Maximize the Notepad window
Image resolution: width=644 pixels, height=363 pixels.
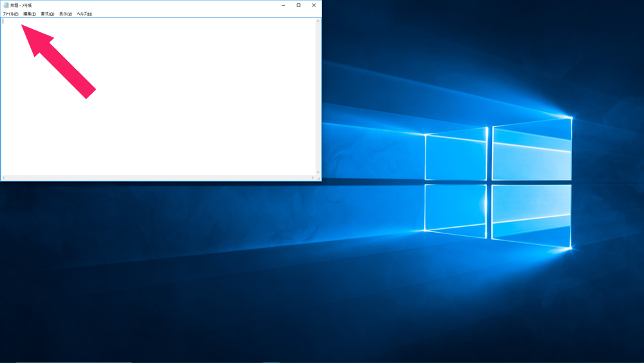[x=299, y=5]
